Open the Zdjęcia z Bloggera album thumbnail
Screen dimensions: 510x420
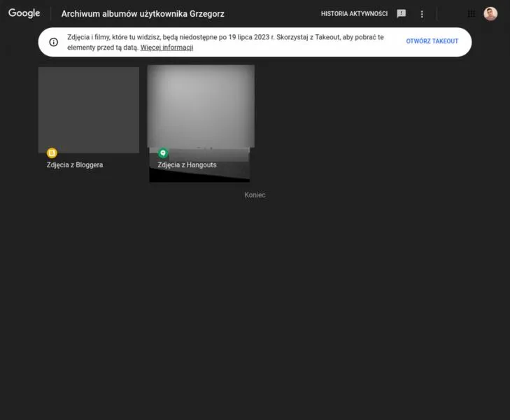88,110
